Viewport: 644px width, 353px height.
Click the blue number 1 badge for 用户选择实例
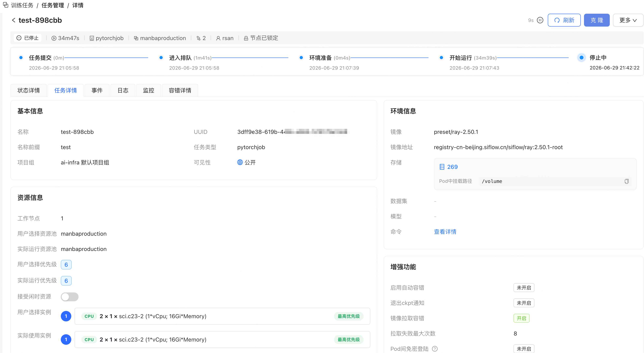click(x=66, y=316)
